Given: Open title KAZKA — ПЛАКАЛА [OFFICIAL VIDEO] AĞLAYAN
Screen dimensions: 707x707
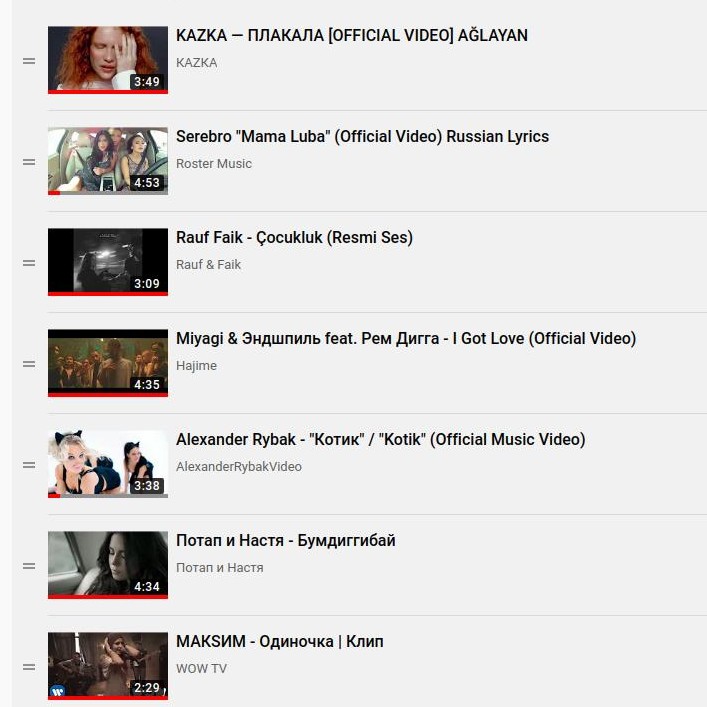Looking at the screenshot, I should (352, 35).
